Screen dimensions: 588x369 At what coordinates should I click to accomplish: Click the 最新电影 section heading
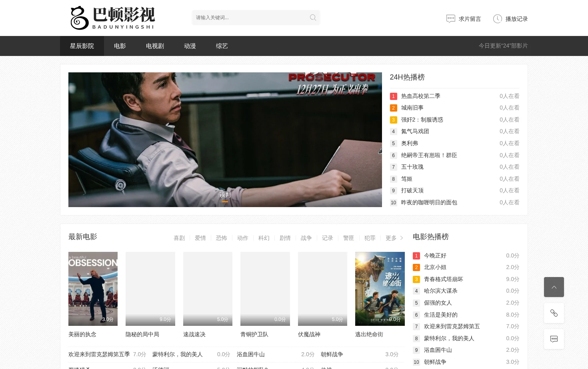pyautogui.click(x=83, y=237)
